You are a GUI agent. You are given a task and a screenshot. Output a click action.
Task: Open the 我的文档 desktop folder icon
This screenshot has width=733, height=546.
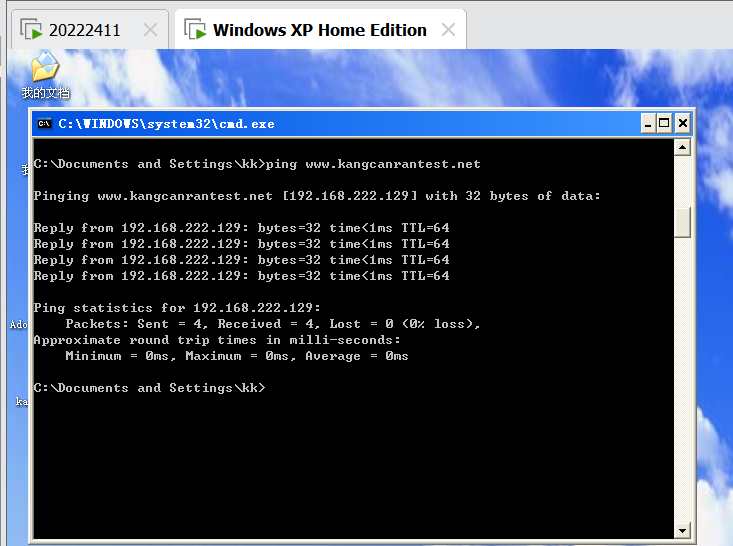(45, 75)
